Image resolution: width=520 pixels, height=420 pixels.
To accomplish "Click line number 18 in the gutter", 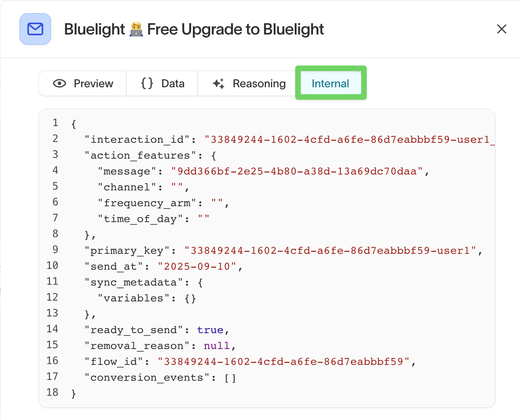I will point(52,392).
